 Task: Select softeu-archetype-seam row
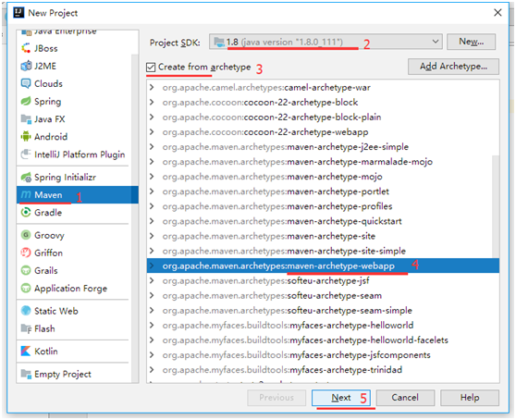click(323, 296)
